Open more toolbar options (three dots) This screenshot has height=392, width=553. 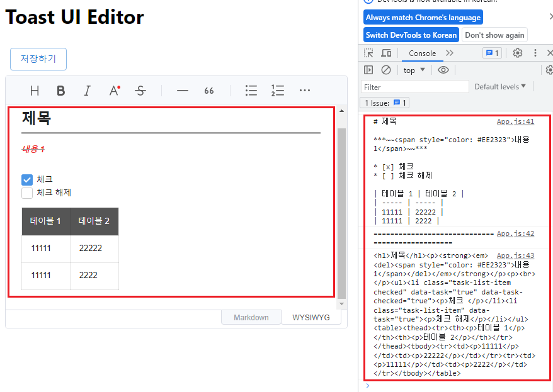pos(304,91)
